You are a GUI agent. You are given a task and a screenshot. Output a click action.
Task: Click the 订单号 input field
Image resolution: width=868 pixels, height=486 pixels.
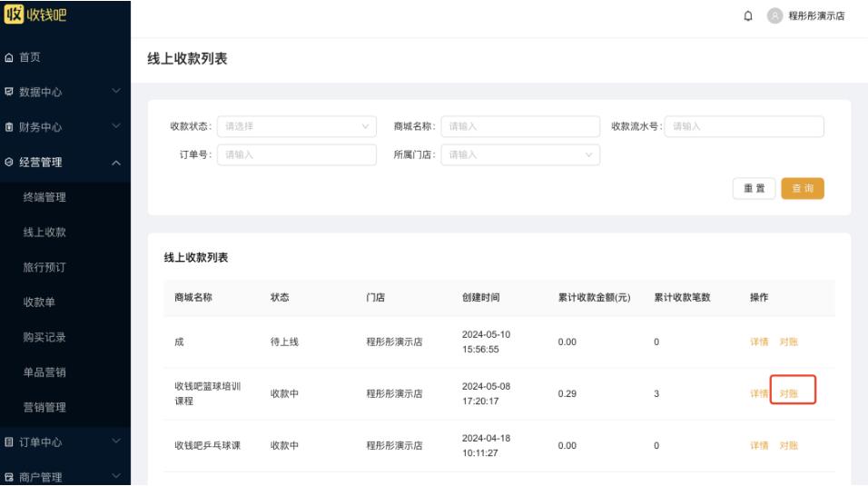click(297, 154)
